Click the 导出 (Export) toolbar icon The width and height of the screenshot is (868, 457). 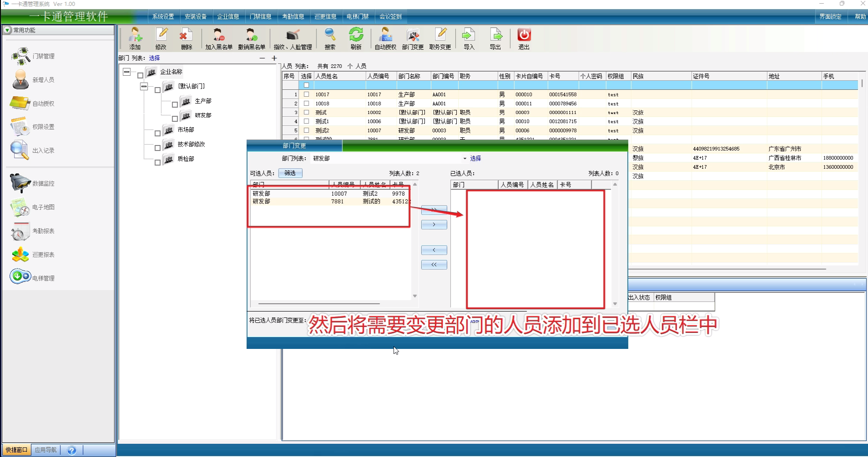click(x=495, y=38)
